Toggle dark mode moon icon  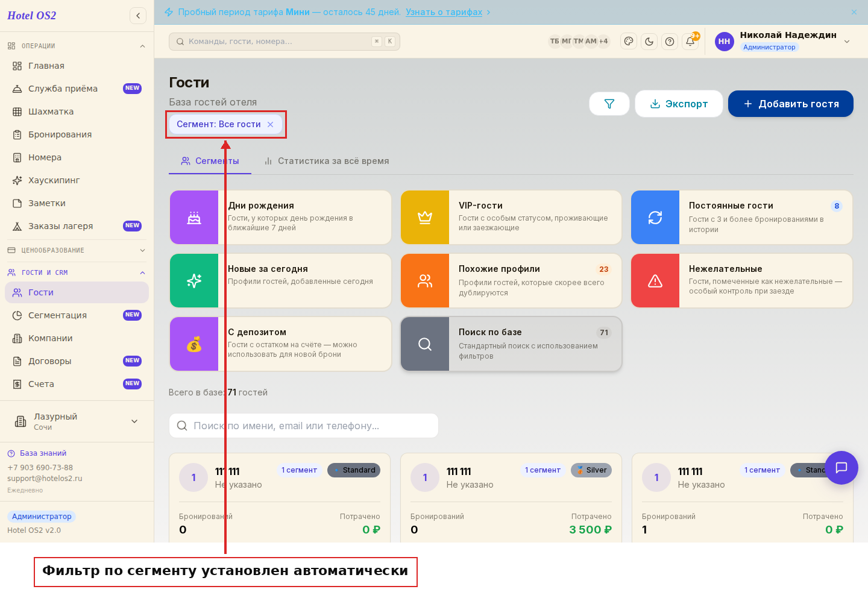click(x=649, y=42)
